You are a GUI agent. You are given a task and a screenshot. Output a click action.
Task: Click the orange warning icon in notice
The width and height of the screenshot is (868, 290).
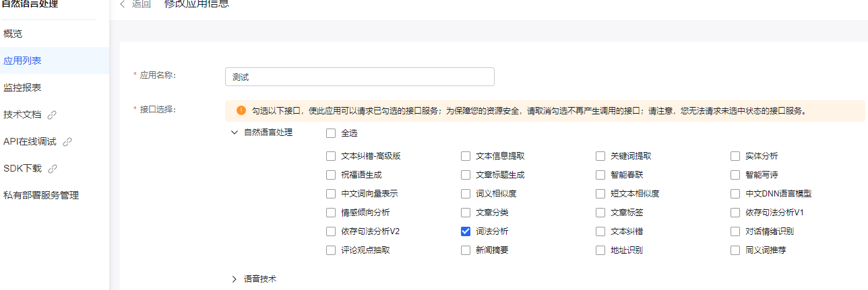[x=241, y=110]
